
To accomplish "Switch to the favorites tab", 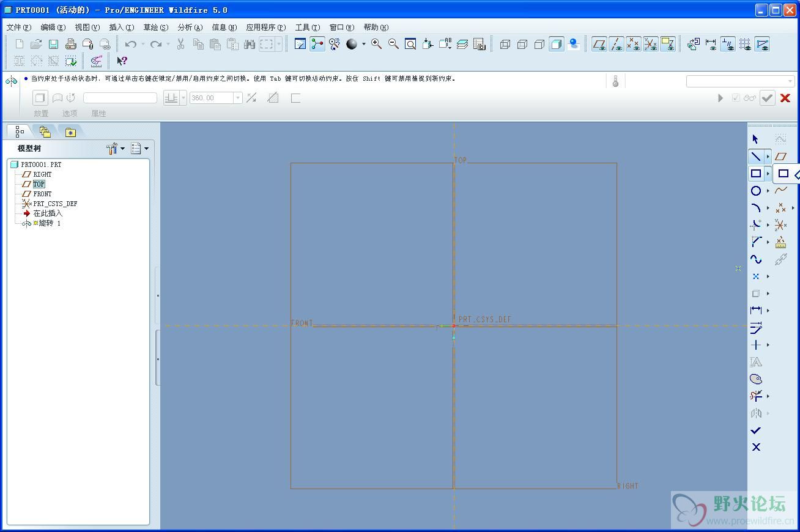I will coord(70,132).
